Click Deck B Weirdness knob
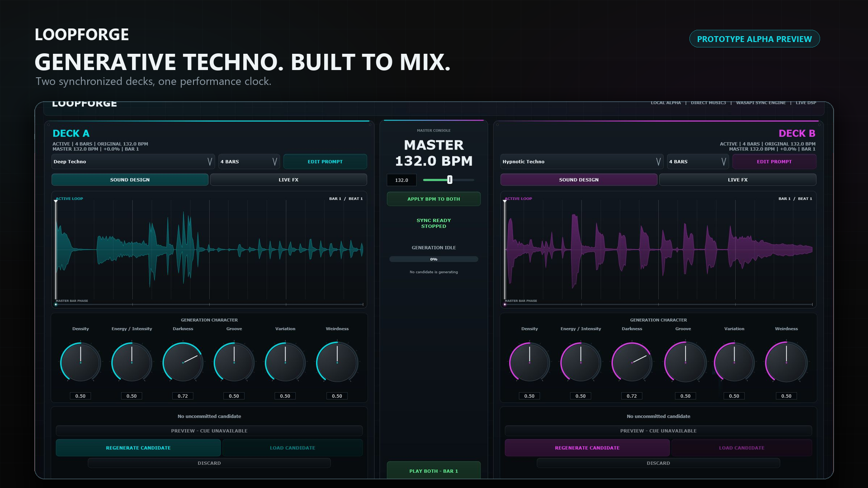 (x=786, y=362)
